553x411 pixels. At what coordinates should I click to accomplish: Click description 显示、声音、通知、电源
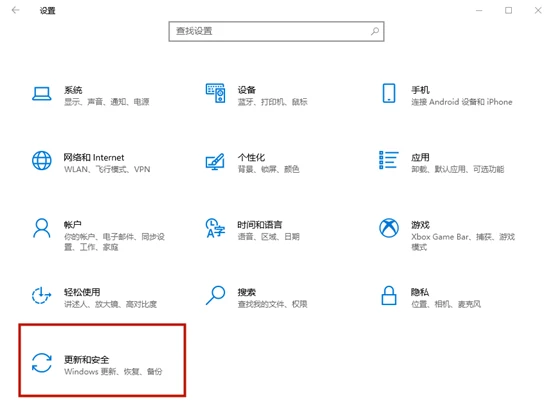pyautogui.click(x=107, y=102)
